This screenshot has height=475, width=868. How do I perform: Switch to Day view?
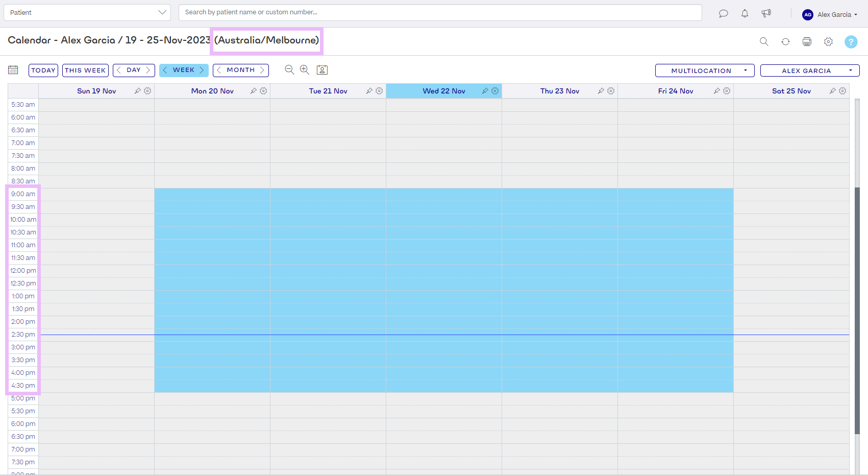pyautogui.click(x=134, y=70)
